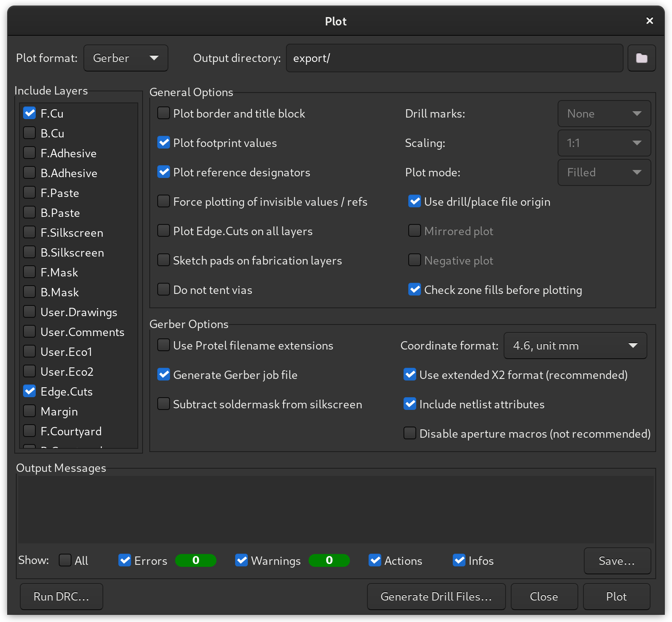Turn off Check zone fills before plotting
Screen dimensions: 672x622
(415, 290)
